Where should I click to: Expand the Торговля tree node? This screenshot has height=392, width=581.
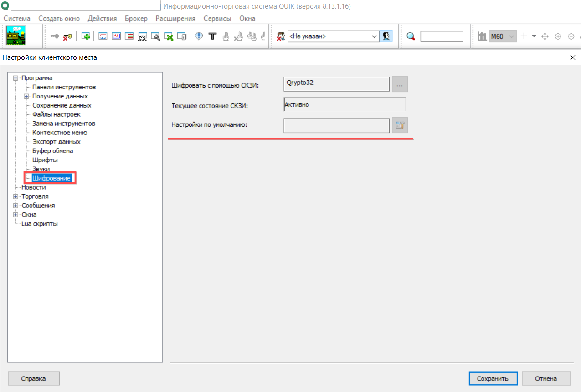point(15,196)
